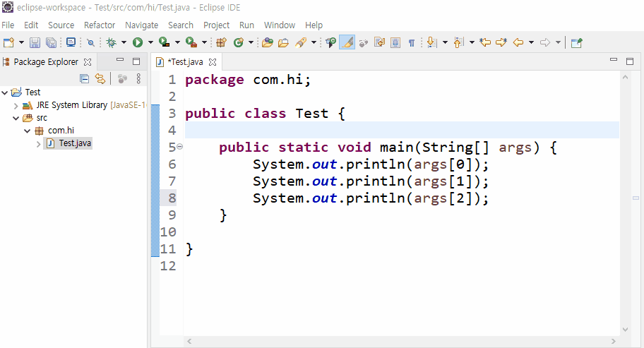Open the Console terminal toolbar icon
The height and width of the screenshot is (348, 644).
pos(71,42)
